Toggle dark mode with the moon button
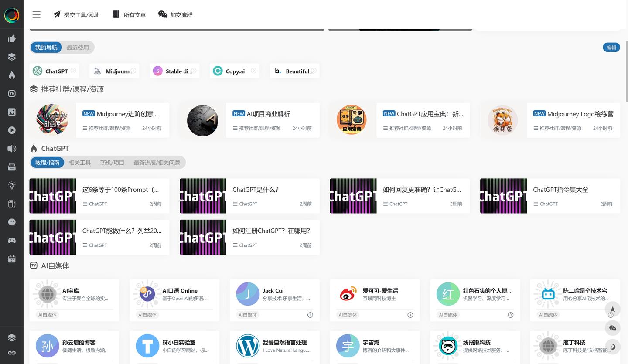Screen dimensions: 628x364 pos(612,347)
